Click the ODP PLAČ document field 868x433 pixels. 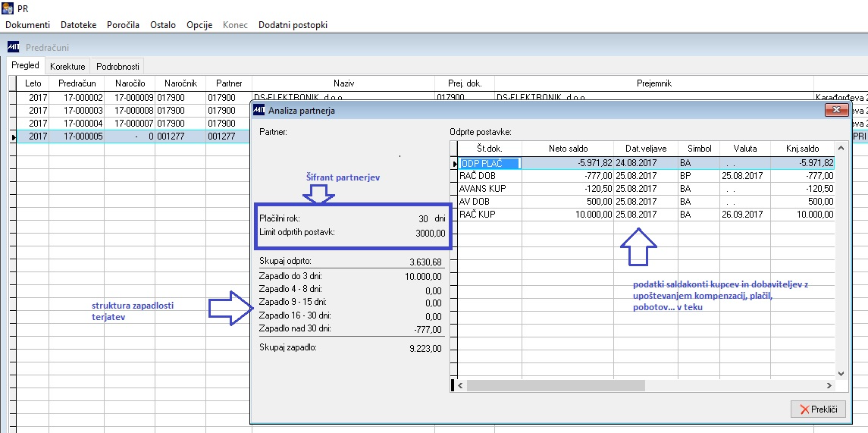coord(489,163)
